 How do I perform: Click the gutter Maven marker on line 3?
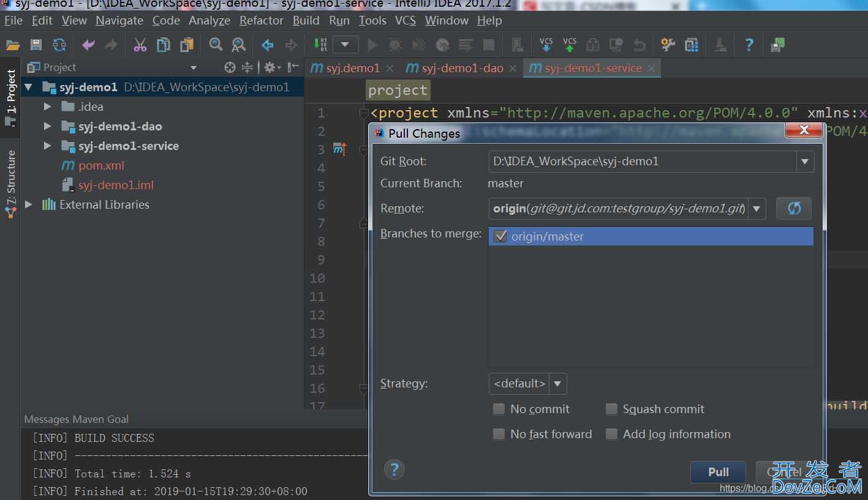340,149
